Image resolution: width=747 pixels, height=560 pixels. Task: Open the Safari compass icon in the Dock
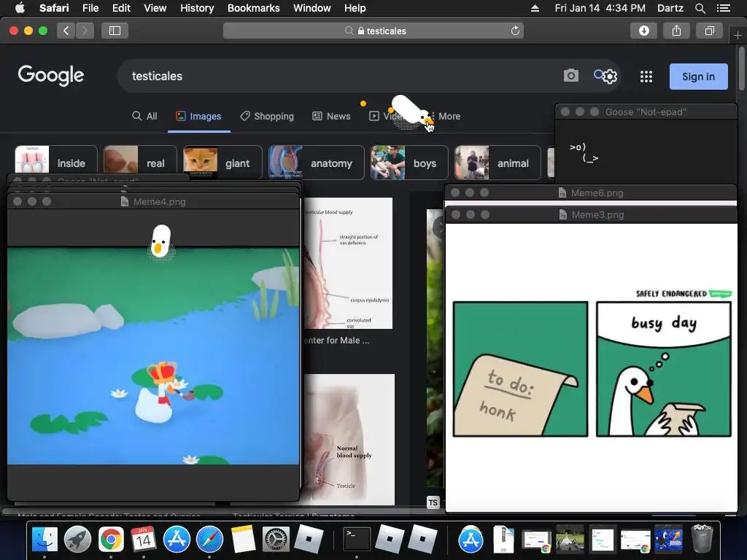pyautogui.click(x=209, y=540)
